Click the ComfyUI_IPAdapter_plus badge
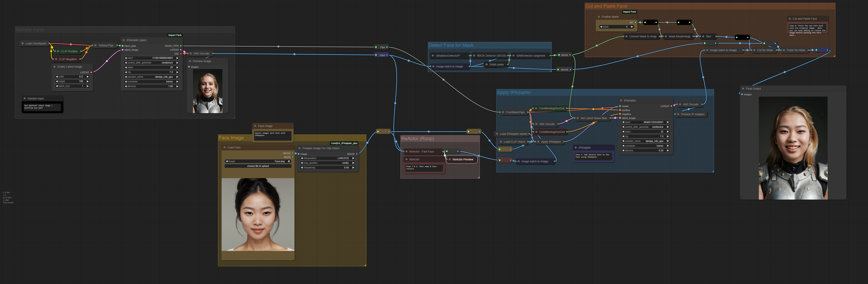 point(344,143)
